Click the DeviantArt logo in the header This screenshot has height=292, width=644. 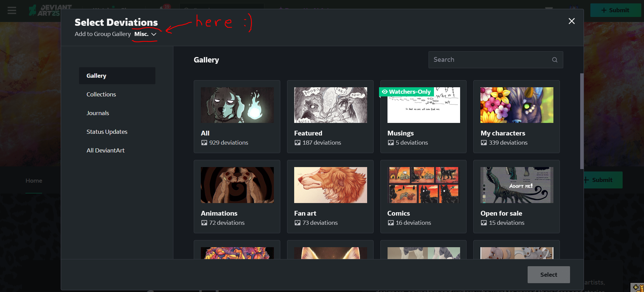pos(50,11)
